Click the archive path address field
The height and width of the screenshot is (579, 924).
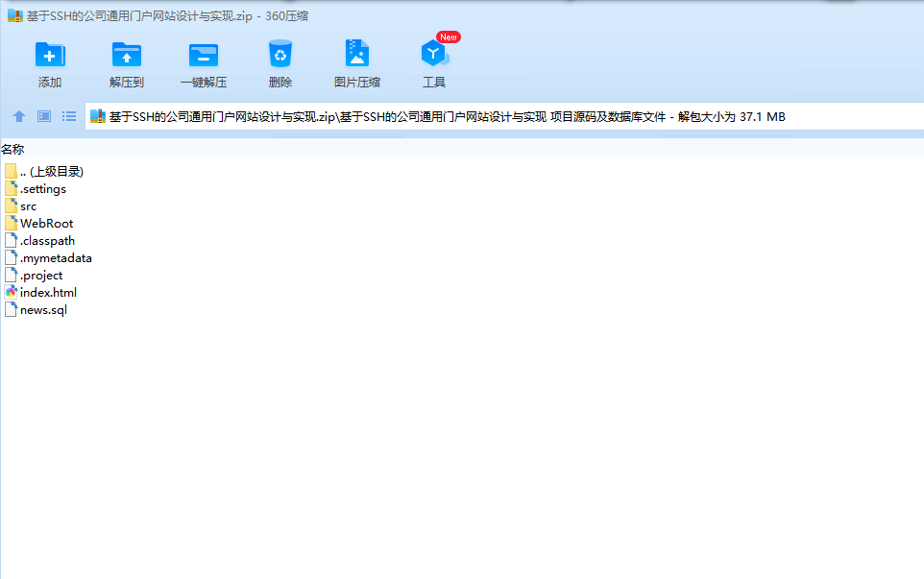504,116
